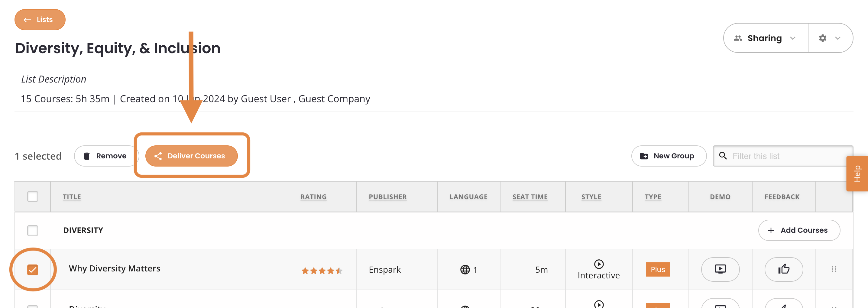Toggle the select-all checkbox in the table header

pos(33,196)
